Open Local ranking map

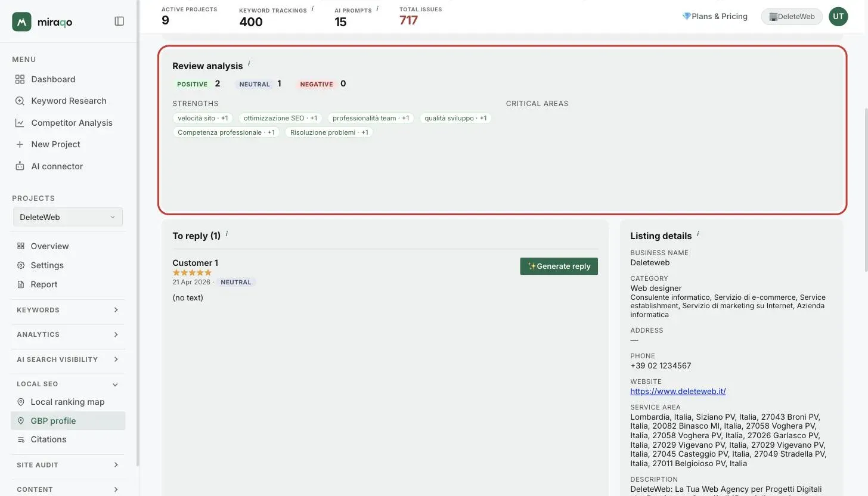point(67,402)
